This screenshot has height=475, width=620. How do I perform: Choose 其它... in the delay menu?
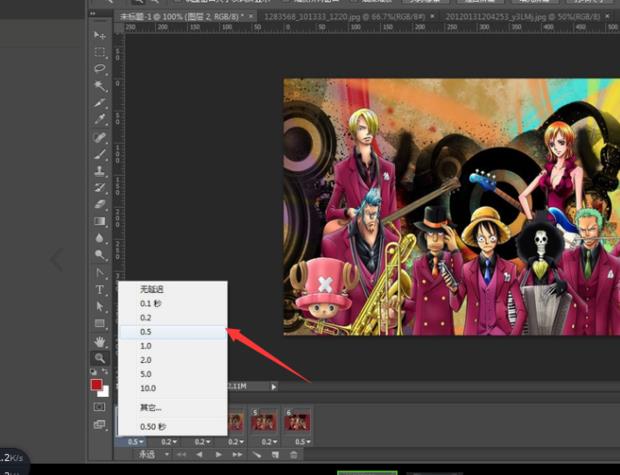(151, 407)
